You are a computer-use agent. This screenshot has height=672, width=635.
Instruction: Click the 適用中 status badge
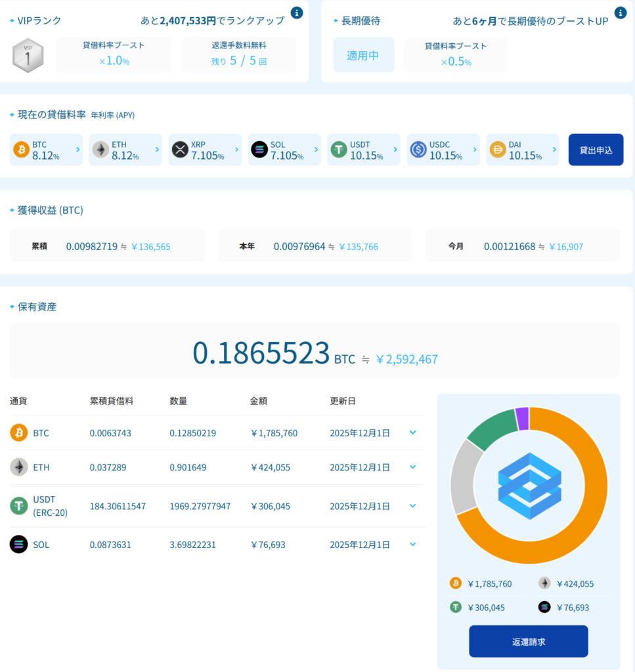click(x=364, y=55)
